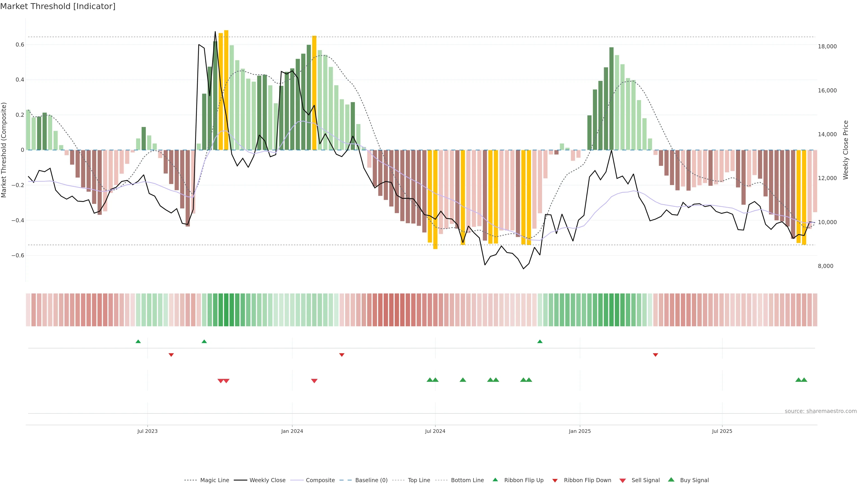Toggle Weekly Close legend item

point(267,480)
